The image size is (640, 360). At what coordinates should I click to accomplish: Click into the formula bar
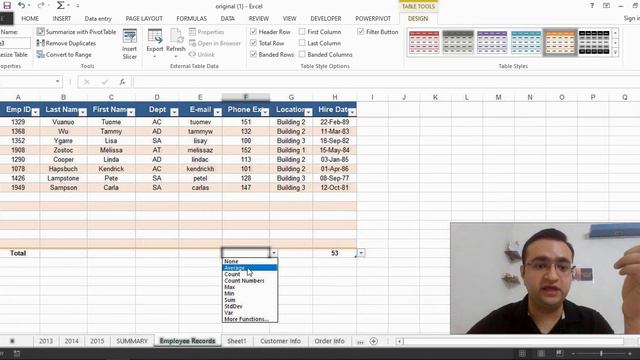coord(386,82)
